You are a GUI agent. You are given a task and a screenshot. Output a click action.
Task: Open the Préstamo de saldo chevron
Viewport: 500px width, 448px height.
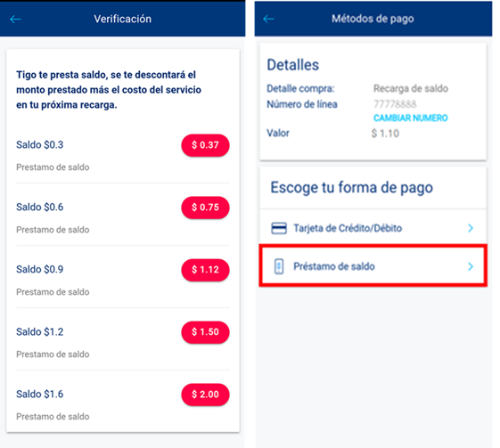click(471, 266)
